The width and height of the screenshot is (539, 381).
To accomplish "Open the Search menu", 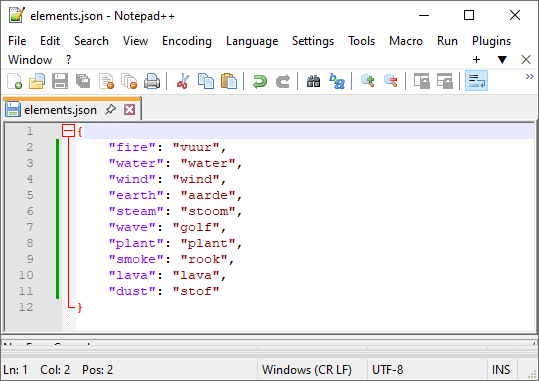I will 91,41.
